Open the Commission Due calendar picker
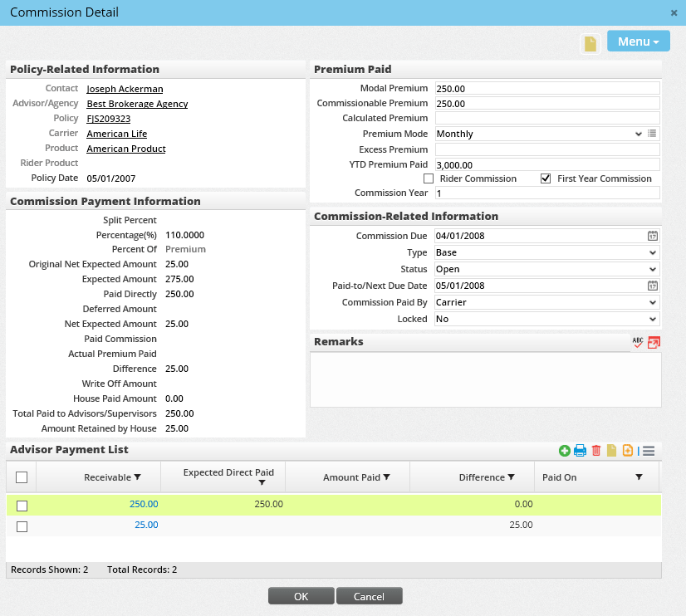This screenshot has height=616, width=686. (653, 236)
